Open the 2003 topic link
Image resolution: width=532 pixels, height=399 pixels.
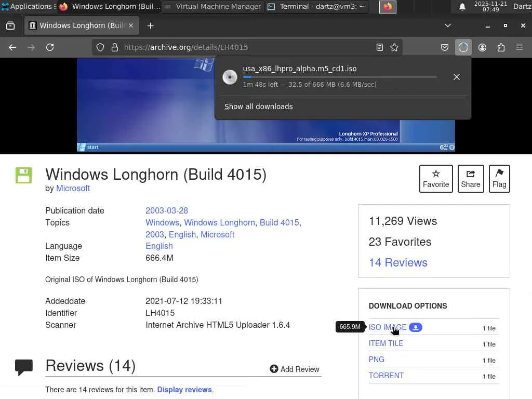155,234
